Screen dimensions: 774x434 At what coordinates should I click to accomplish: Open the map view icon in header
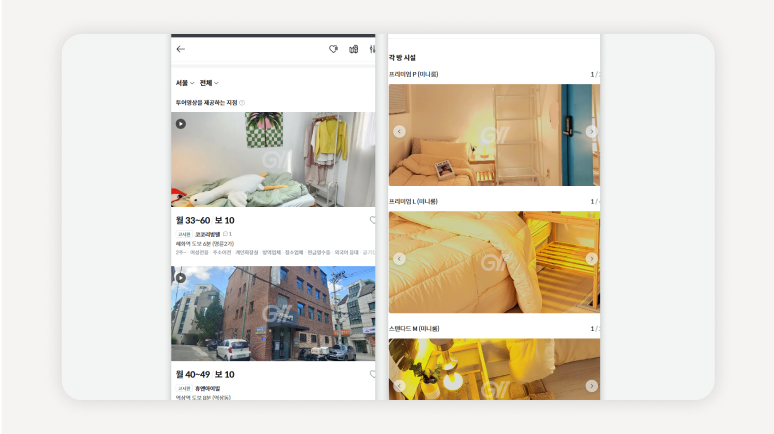tap(353, 49)
